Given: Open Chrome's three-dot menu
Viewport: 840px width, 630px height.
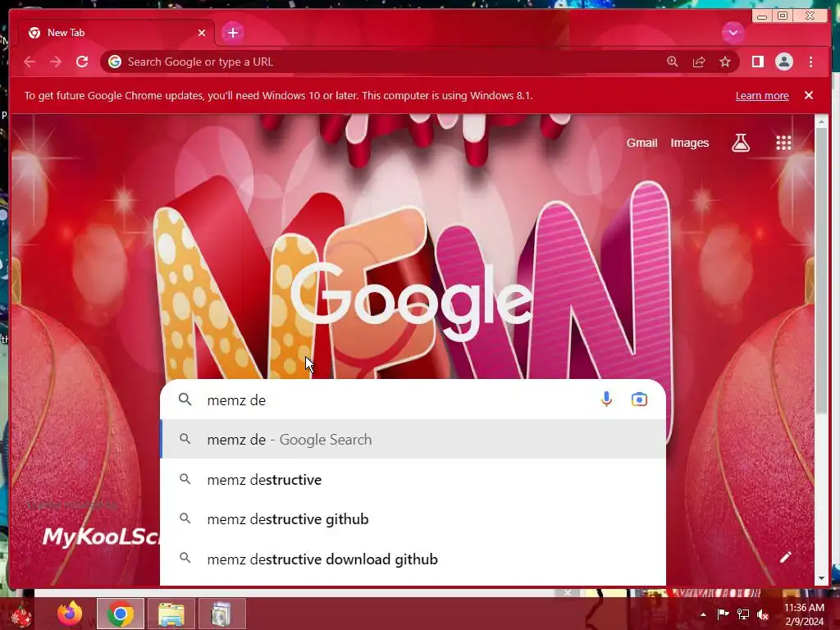Looking at the screenshot, I should [810, 62].
